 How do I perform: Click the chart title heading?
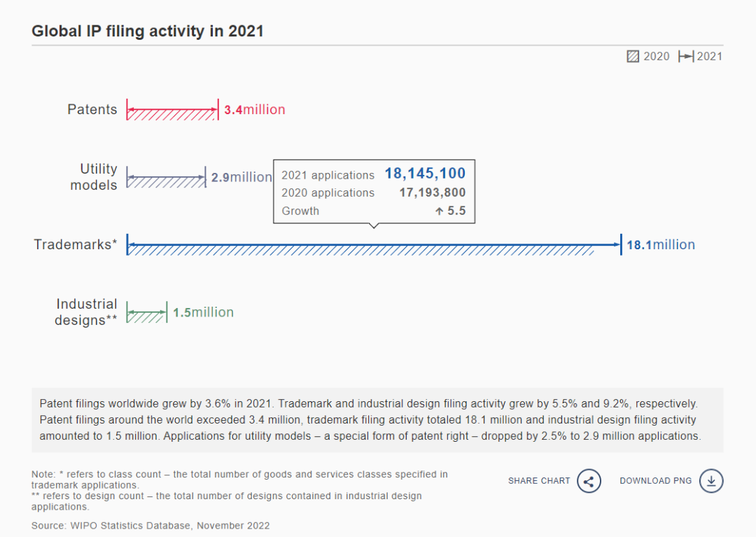pyautogui.click(x=148, y=32)
